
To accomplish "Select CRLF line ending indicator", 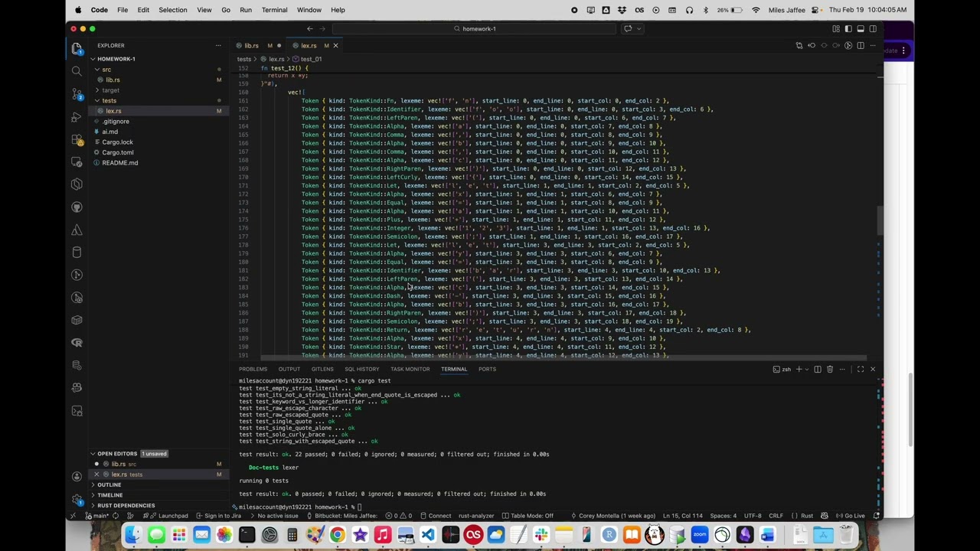I will coord(776,516).
